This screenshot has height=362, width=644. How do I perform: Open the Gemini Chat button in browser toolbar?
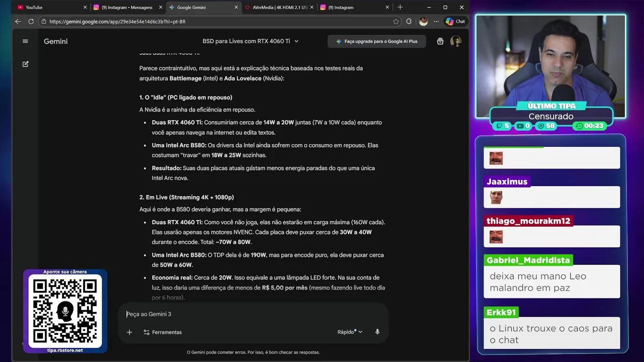pos(455,22)
